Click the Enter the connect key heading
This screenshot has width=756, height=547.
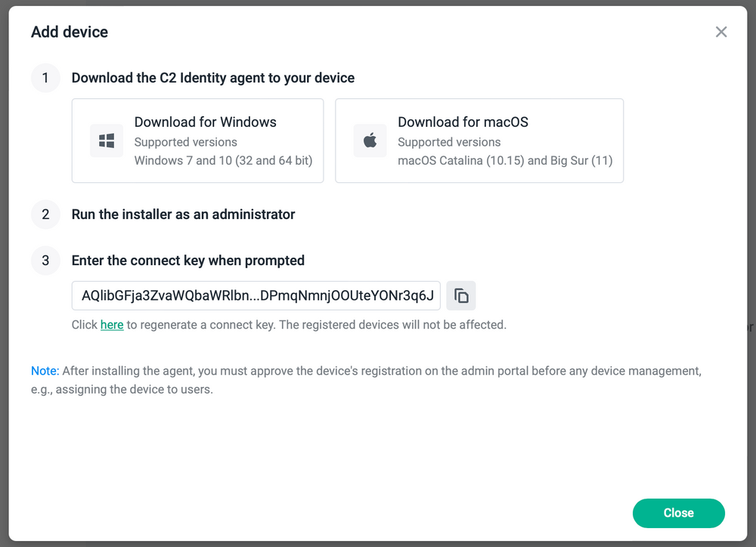(188, 261)
